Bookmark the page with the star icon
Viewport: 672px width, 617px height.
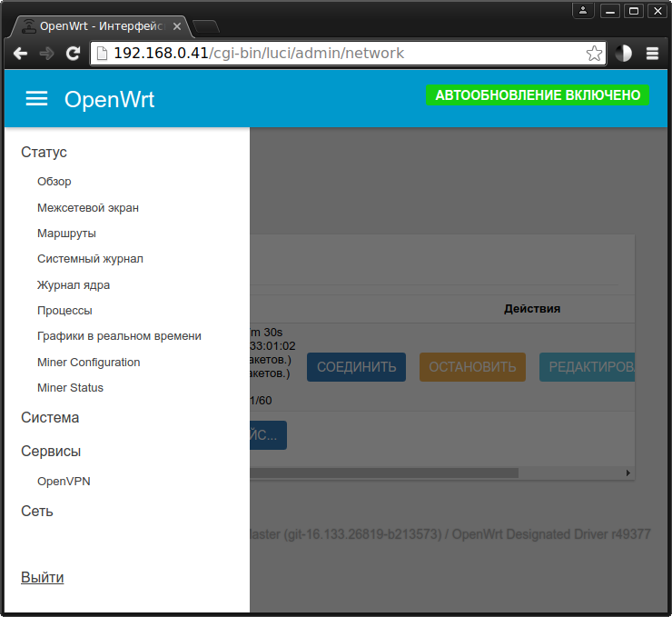594,54
